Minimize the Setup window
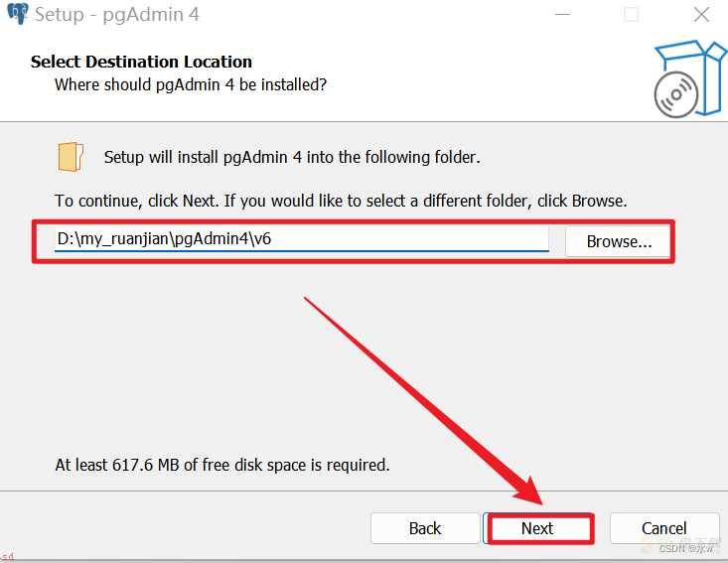Viewport: 728px width, 563px height. [x=562, y=14]
